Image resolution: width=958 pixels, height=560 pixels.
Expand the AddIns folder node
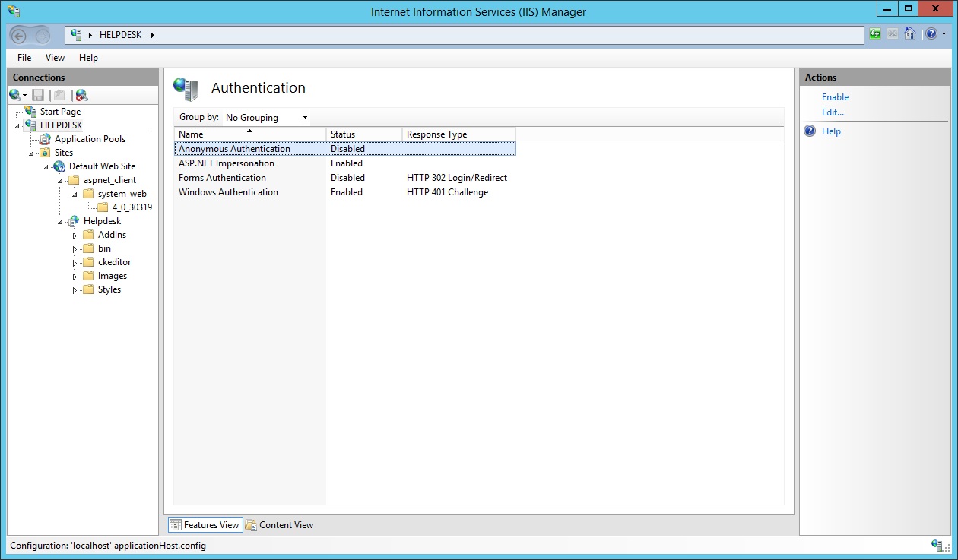click(75, 236)
